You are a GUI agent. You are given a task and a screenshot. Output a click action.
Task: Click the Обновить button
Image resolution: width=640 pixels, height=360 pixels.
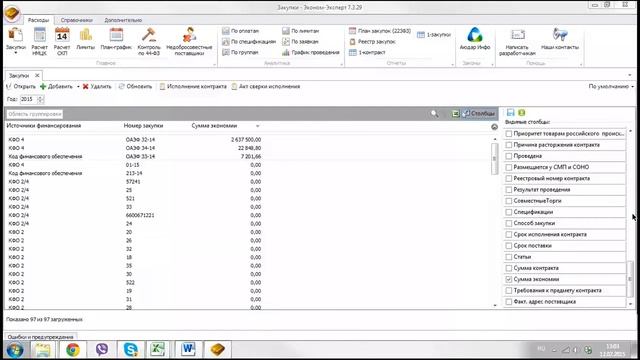pyautogui.click(x=136, y=87)
